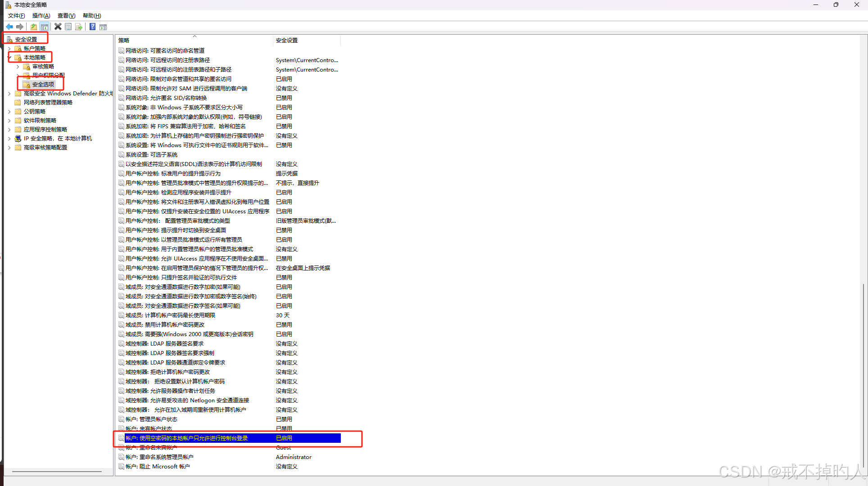Toggle the Show/Hide action pane icon
The image size is (868, 486).
coord(103,27)
